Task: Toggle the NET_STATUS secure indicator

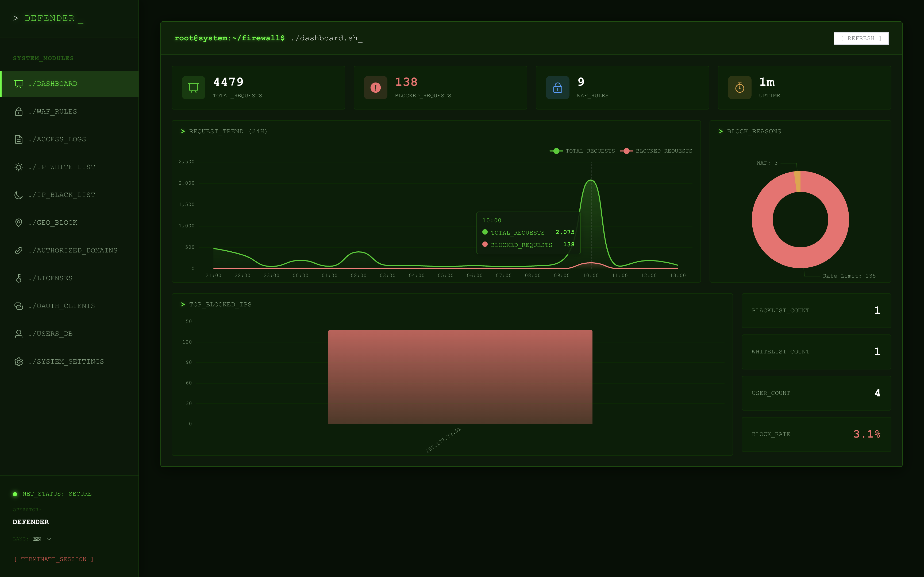Action: (x=15, y=494)
